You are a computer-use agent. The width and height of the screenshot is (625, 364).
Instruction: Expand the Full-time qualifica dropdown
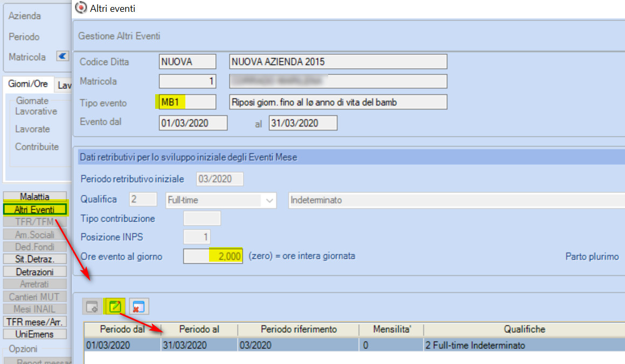pos(269,200)
